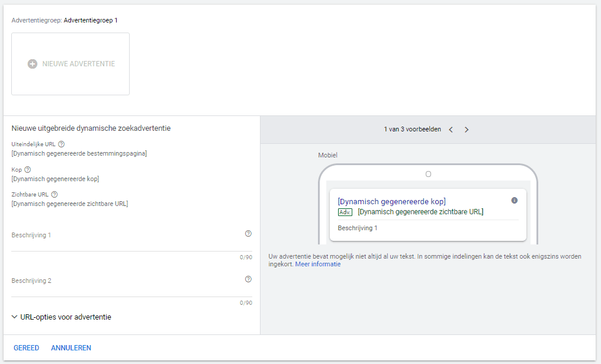
Task: Cancel with the ANNULEREN button
Action: (x=71, y=348)
